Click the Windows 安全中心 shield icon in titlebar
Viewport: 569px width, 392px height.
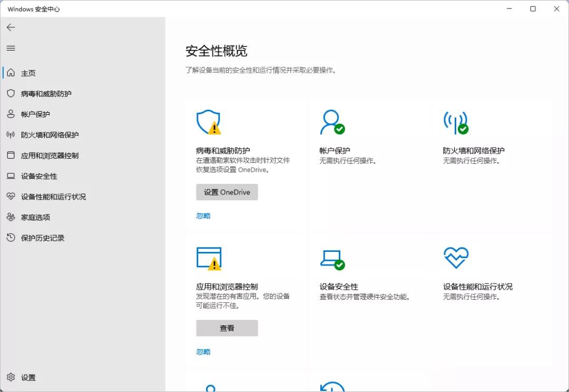pyautogui.click(x=7, y=8)
